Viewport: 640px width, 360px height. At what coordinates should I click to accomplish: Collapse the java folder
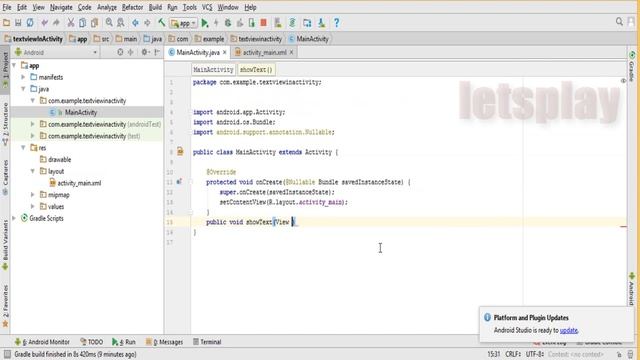(23, 89)
